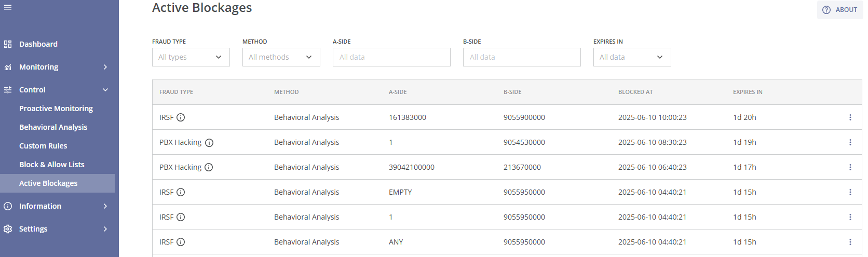Click expiry value 1d 20h

pyautogui.click(x=744, y=117)
